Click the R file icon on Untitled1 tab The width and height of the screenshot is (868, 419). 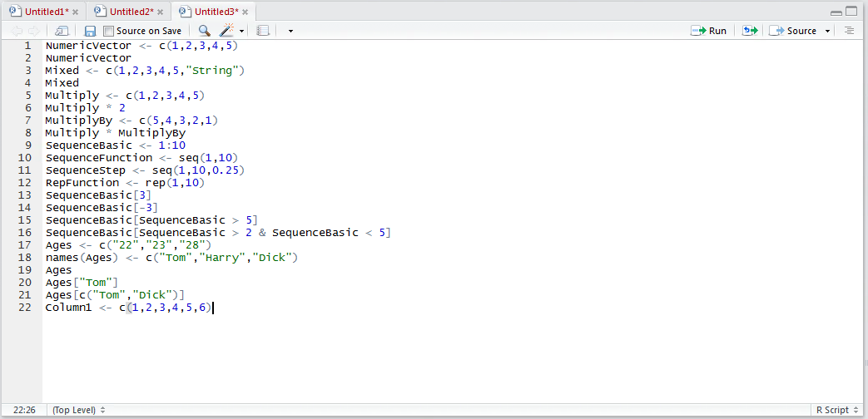16,11
